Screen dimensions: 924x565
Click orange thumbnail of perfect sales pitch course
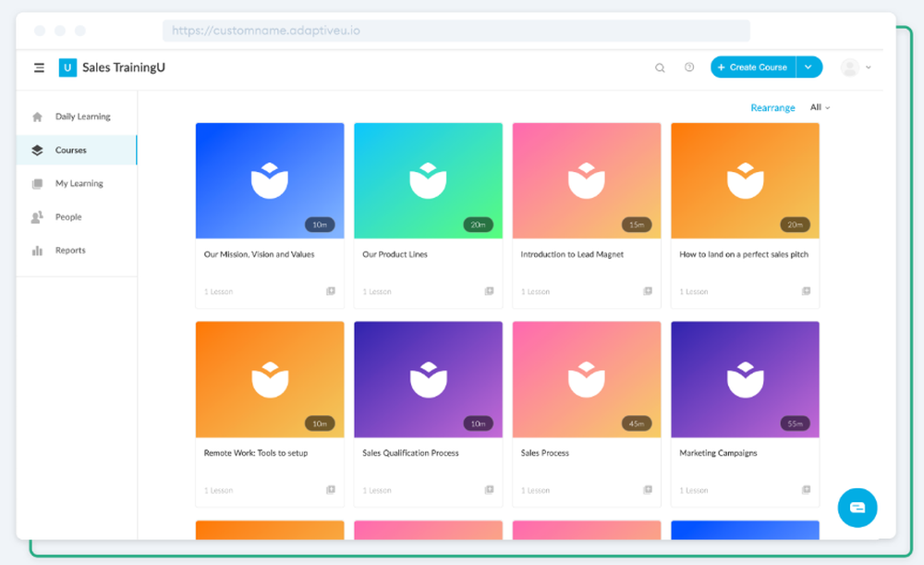point(746,180)
